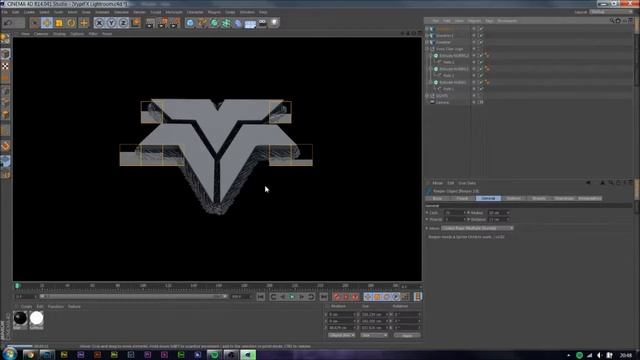Activate the Move tool
Screen dimensions: 640x360
(x=47, y=23)
